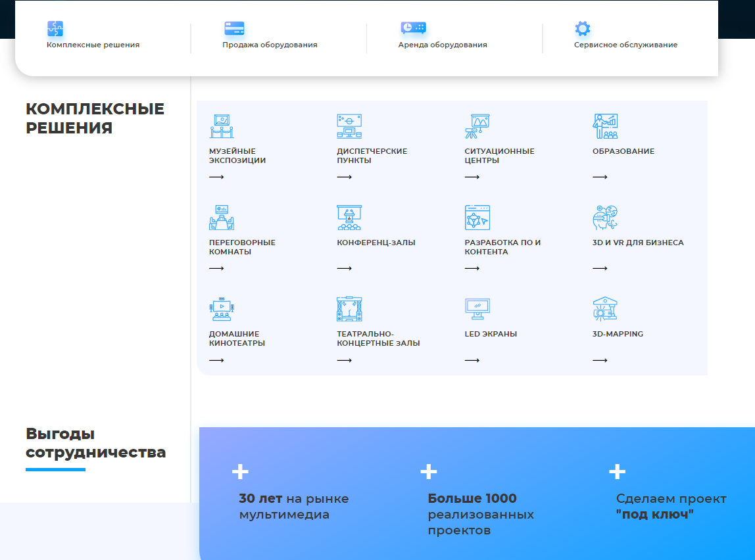This screenshot has width=755, height=560.
Task: Click the Ситуационные центры presentation icon
Action: tap(477, 126)
